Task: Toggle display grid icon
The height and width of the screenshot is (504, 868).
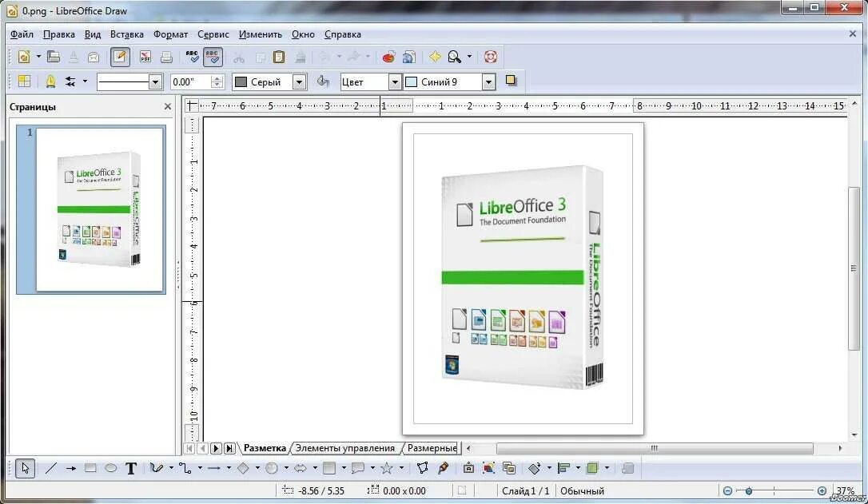Action: (x=24, y=81)
